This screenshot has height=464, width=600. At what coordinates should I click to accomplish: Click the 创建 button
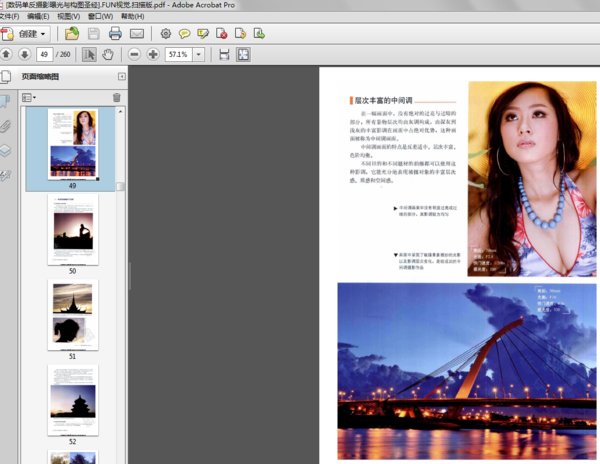(28, 33)
